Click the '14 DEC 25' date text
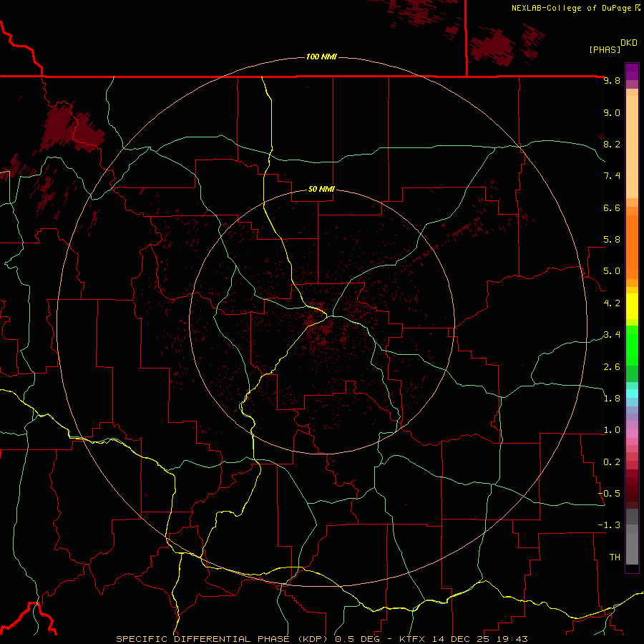644x644 pixels. (459, 639)
